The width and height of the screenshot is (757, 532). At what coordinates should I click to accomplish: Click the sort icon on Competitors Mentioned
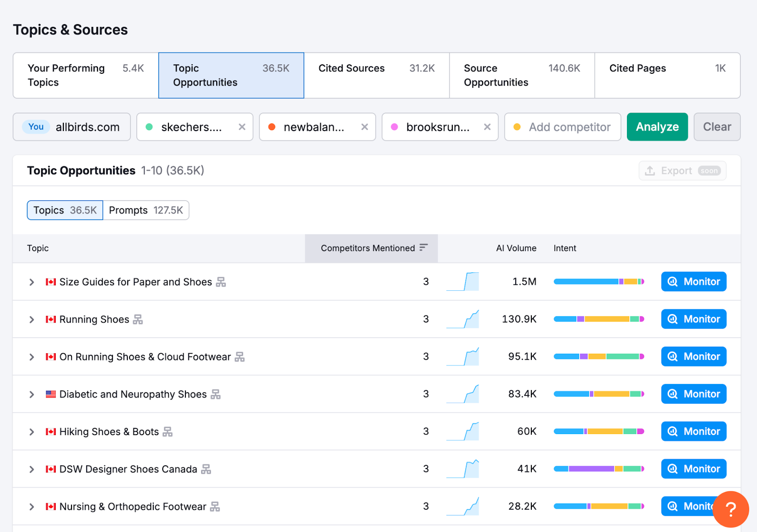coord(424,248)
